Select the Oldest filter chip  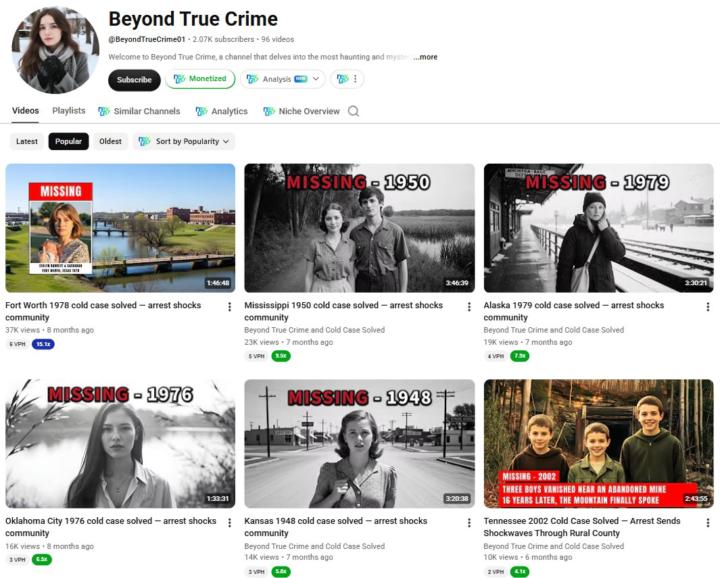(x=110, y=141)
